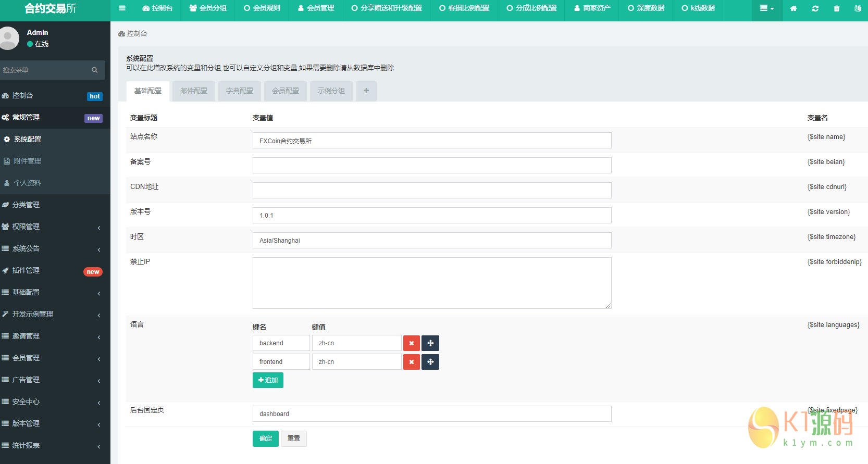Screen dimensions: 868x464
Task: Click the 追加 button to add a language
Action: 268,380
